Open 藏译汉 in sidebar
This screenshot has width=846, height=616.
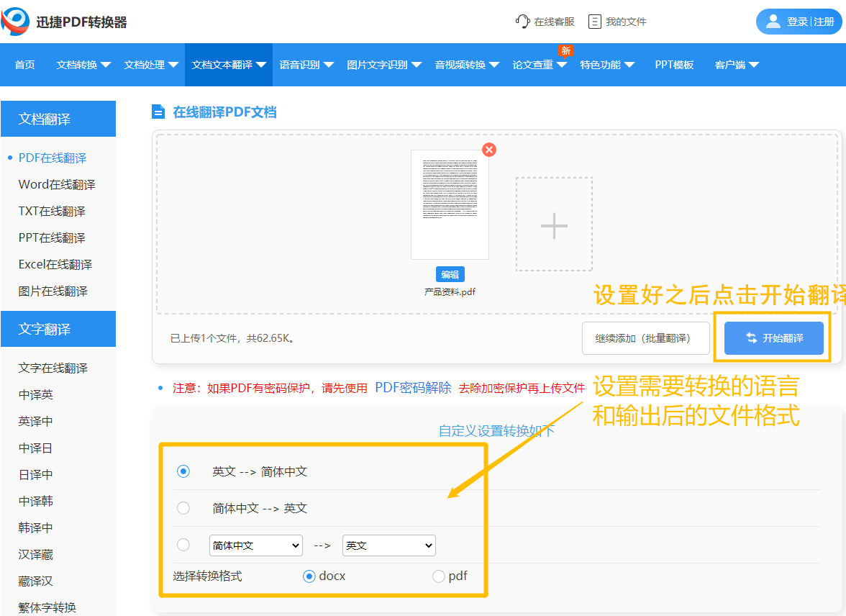[36, 581]
